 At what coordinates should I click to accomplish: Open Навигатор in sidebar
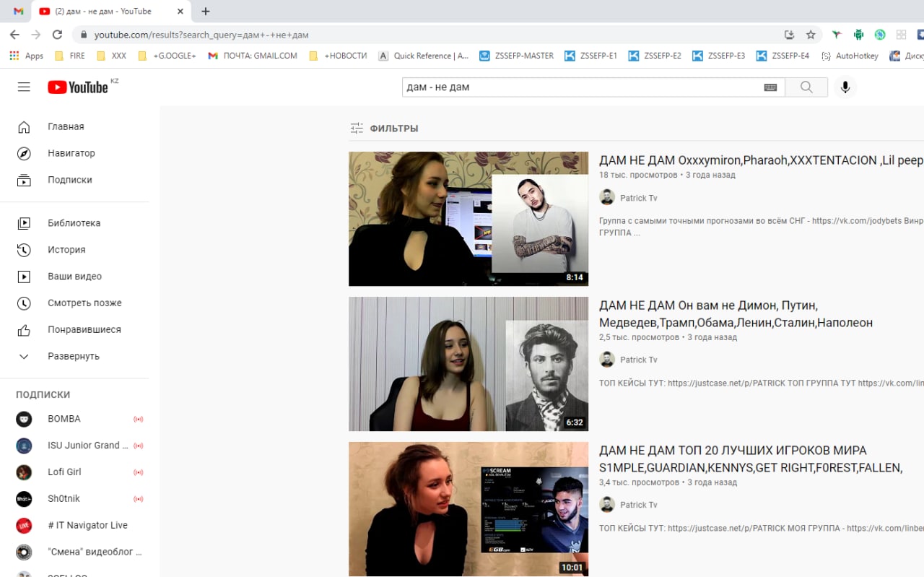point(74,153)
